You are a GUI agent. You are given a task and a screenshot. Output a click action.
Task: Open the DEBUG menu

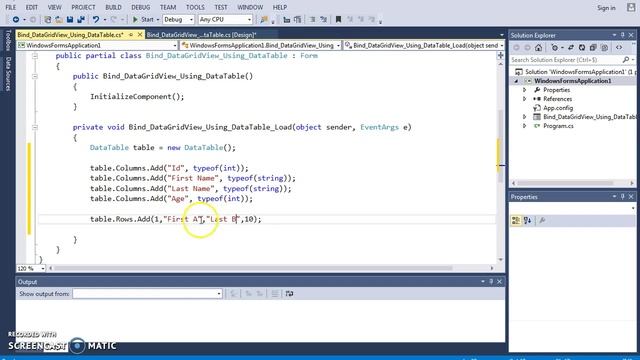pos(141,7)
